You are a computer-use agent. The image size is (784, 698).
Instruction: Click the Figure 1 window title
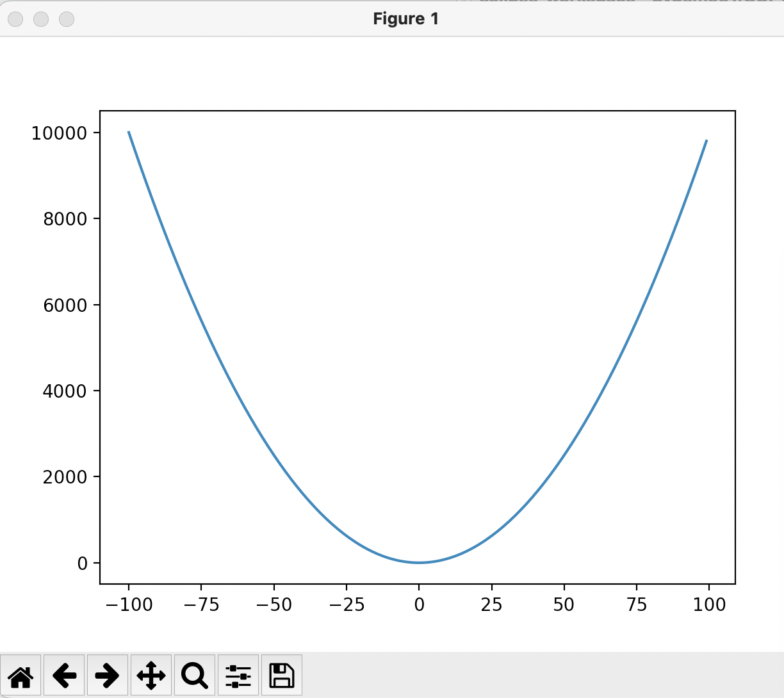tap(406, 19)
